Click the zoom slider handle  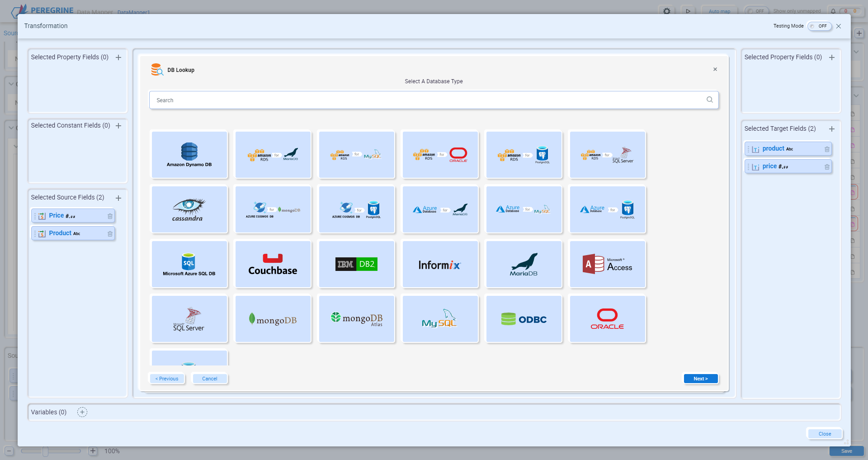click(45, 451)
